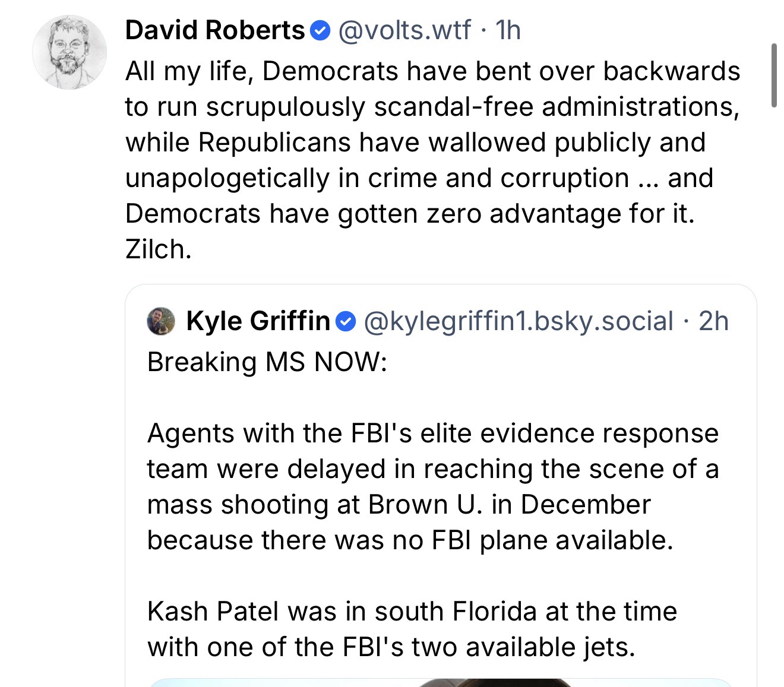Click the "Breaking MS NOW:" line
Viewport: 784px width, 687px height.
point(267,362)
